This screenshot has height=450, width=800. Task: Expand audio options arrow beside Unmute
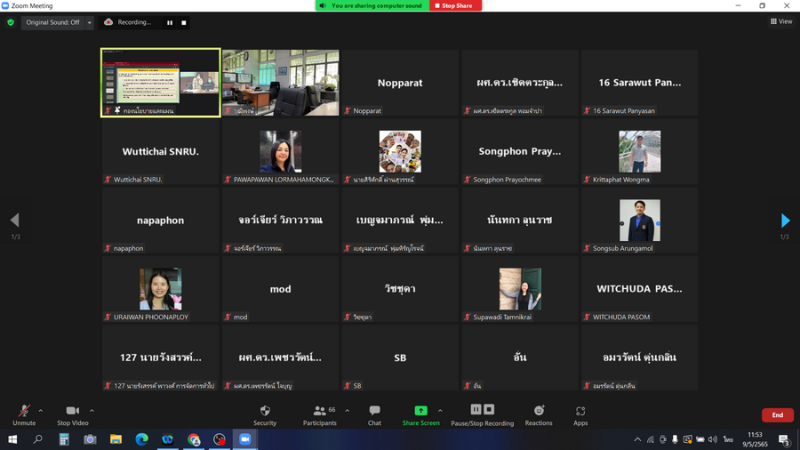pos(41,410)
